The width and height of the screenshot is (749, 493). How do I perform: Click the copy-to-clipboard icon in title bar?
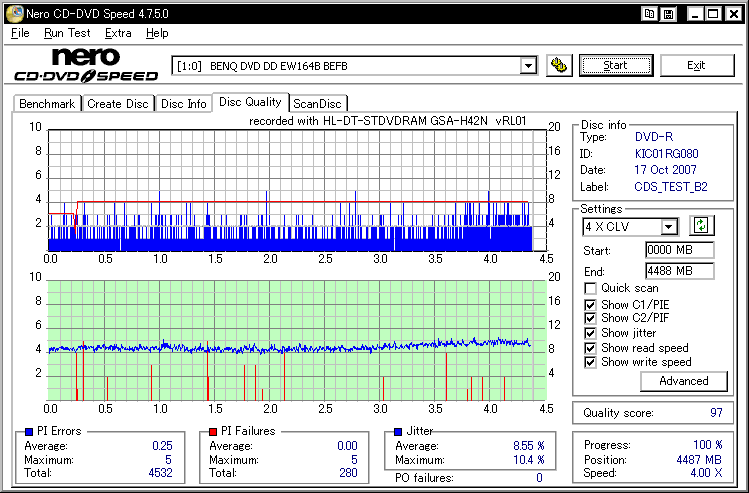[650, 13]
